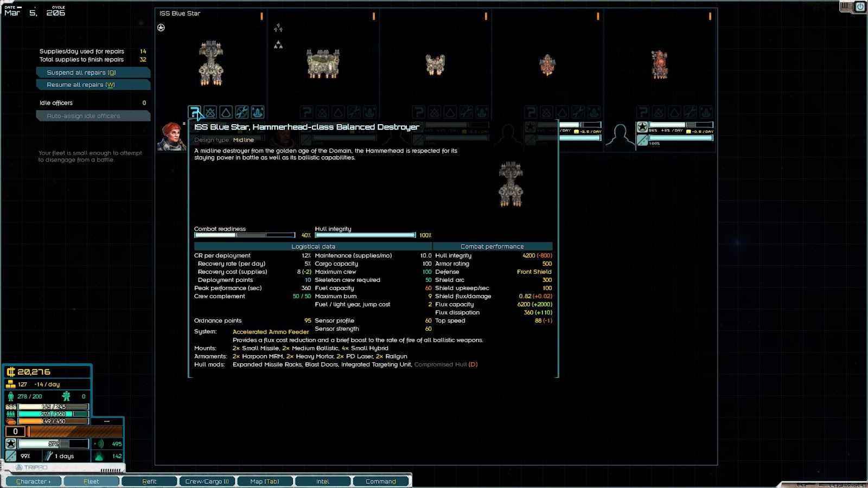The height and width of the screenshot is (488, 868).
Task: Click Auto-assign idle officers
Action: pyautogui.click(x=93, y=116)
